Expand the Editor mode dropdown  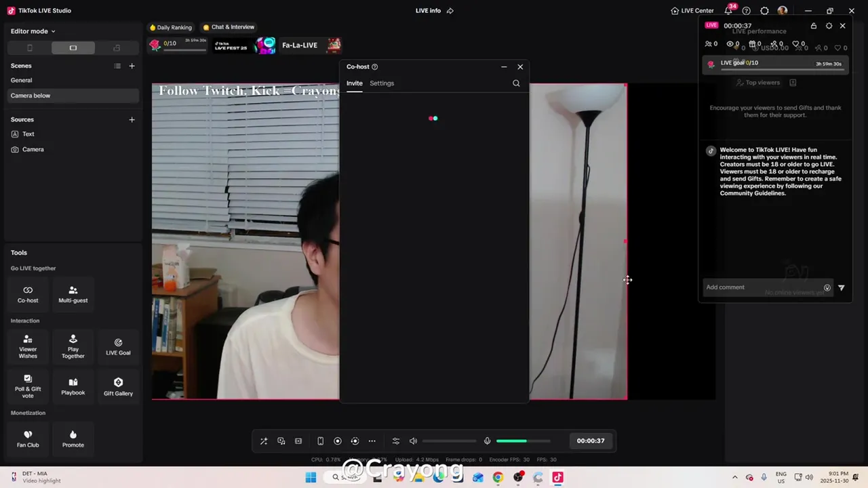tap(33, 31)
